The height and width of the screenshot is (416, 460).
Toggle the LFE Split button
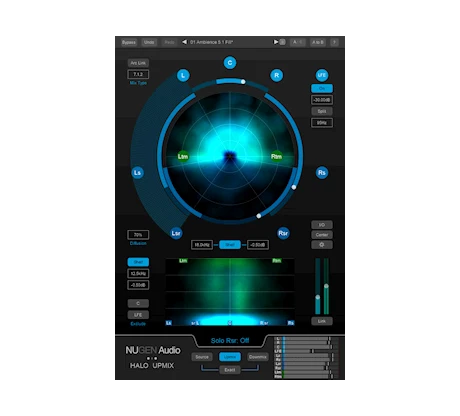[322, 111]
